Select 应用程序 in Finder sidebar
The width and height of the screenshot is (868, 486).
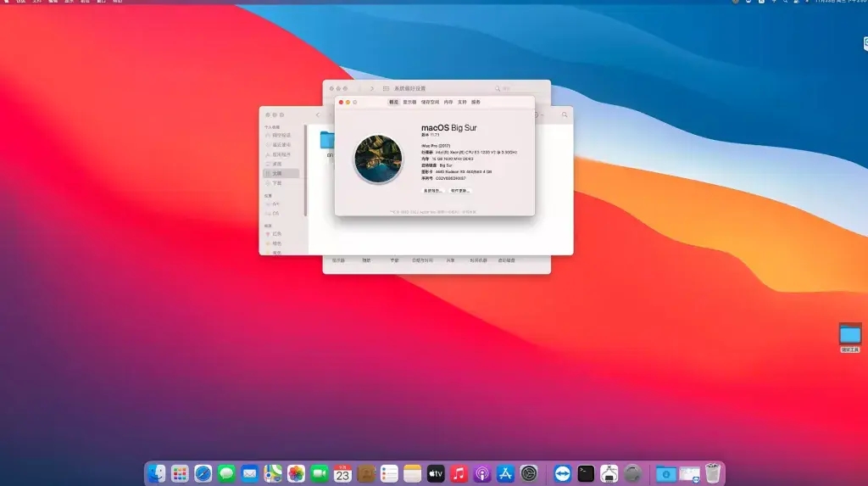[281, 154]
